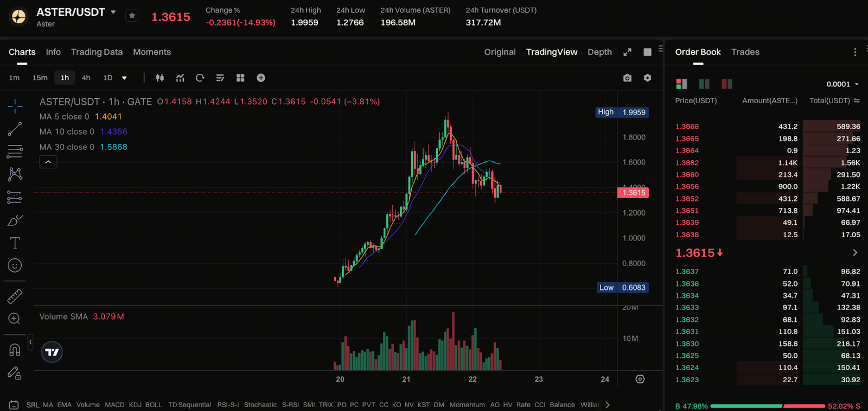Open the panel drag handle menu icon
This screenshot has width=868, height=411.
(x=660, y=48)
